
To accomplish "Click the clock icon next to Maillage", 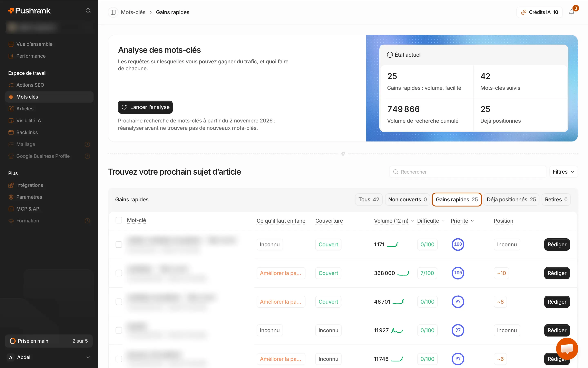I will click(87, 144).
